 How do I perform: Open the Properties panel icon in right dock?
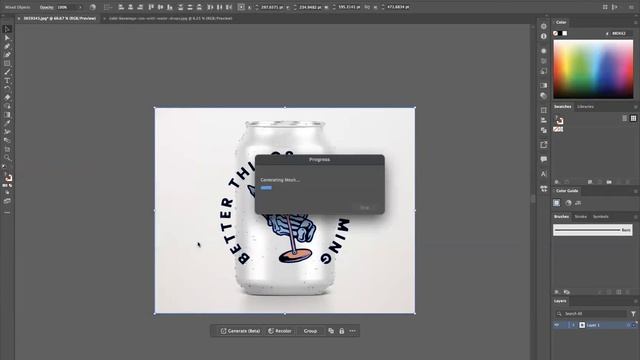tap(544, 26)
